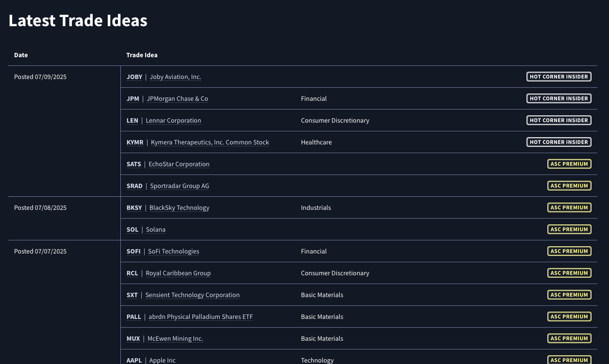Click the SATS ticker link
Image resolution: width=609 pixels, height=364 pixels.
133,164
